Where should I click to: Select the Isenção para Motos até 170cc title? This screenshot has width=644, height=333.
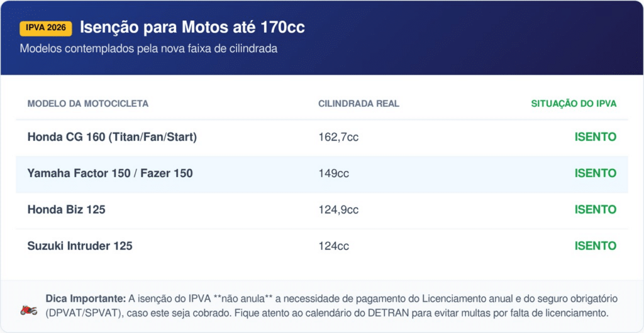(x=192, y=28)
